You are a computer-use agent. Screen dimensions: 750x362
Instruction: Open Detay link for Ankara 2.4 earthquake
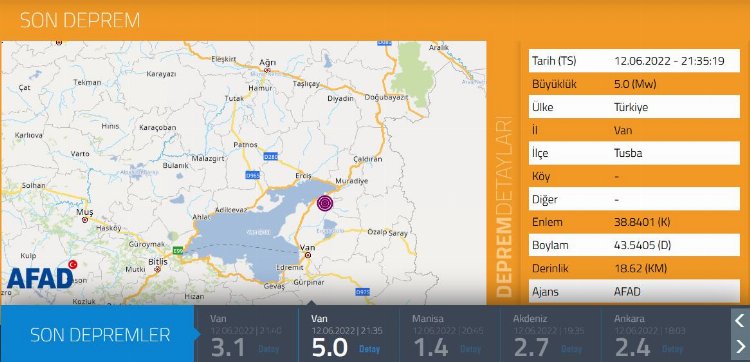[673, 349]
